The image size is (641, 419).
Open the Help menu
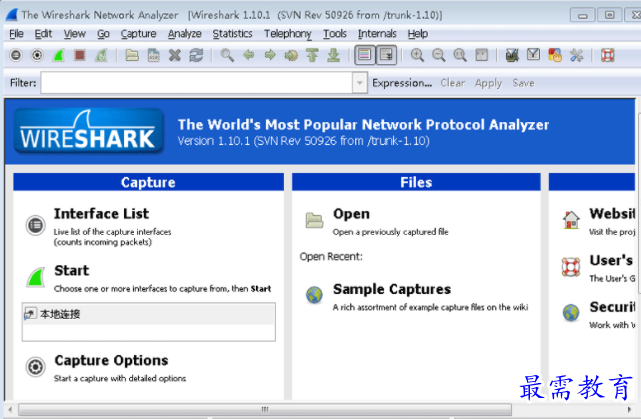point(417,34)
